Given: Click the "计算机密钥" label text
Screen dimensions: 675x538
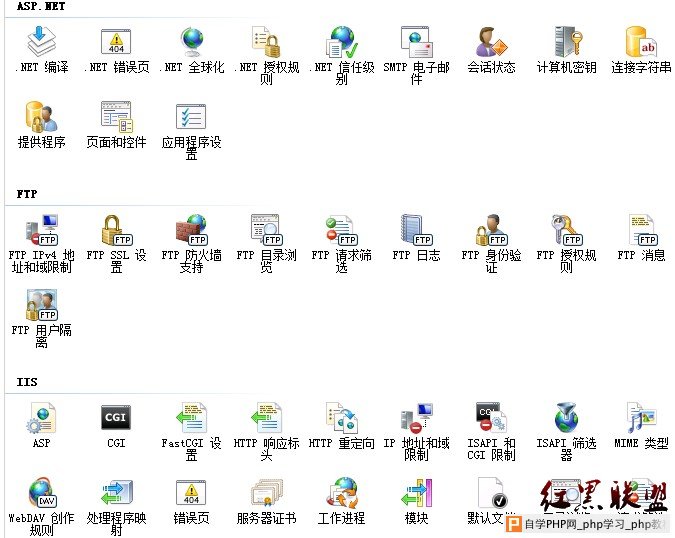Looking at the screenshot, I should (x=567, y=67).
